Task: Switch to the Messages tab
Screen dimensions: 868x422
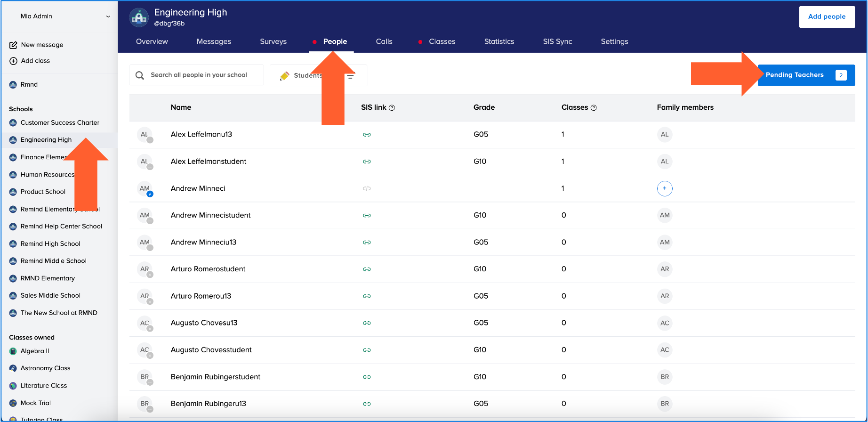Action: click(x=214, y=41)
